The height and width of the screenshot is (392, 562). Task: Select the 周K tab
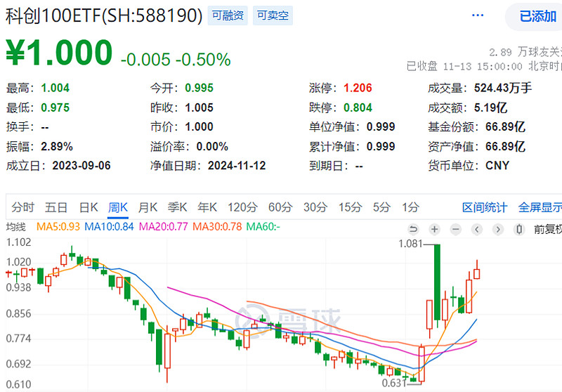tap(118, 207)
